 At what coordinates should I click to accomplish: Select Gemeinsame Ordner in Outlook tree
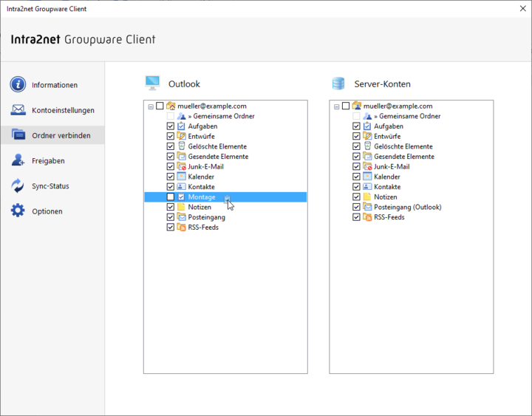[221, 116]
